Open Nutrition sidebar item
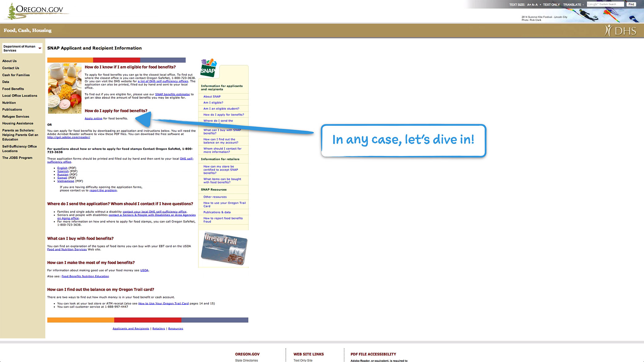The image size is (644, 362). click(9, 103)
